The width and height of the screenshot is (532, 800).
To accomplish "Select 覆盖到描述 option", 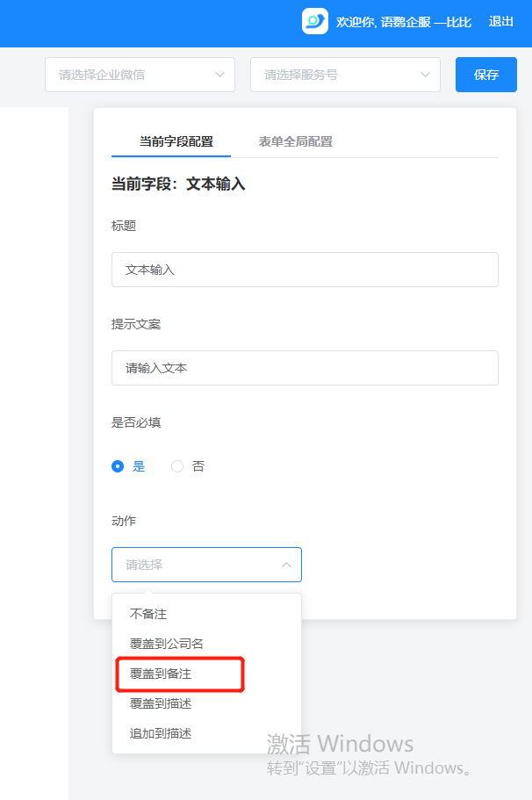I will coord(161,703).
